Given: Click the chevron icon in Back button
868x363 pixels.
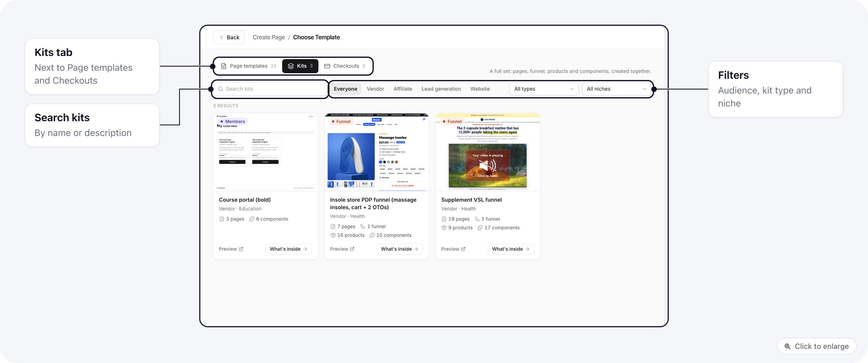Looking at the screenshot, I should click(x=221, y=38).
